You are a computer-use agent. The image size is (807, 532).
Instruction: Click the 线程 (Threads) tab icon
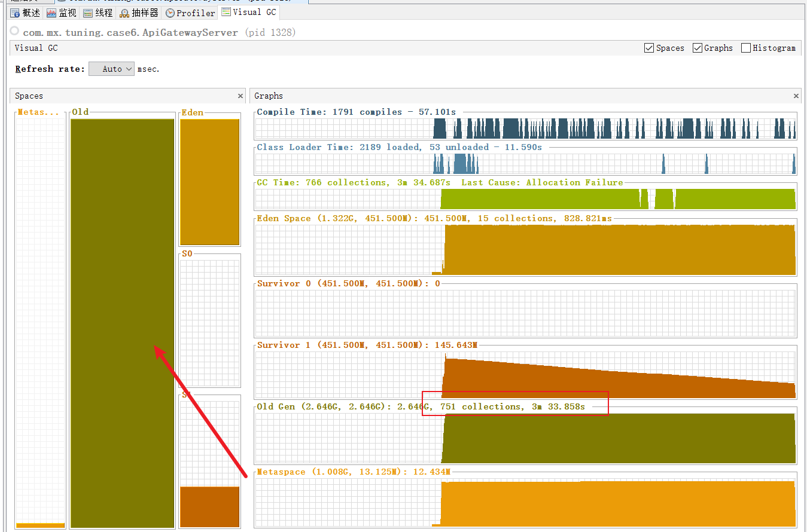click(88, 13)
